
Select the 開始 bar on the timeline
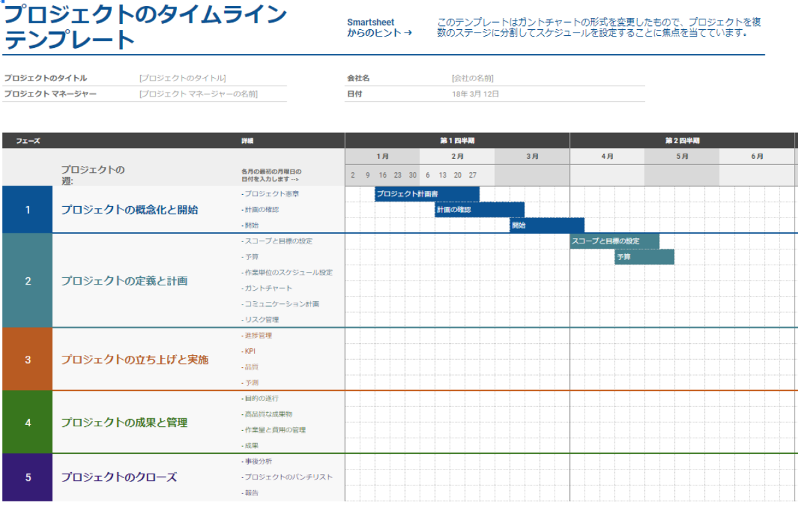click(x=547, y=225)
